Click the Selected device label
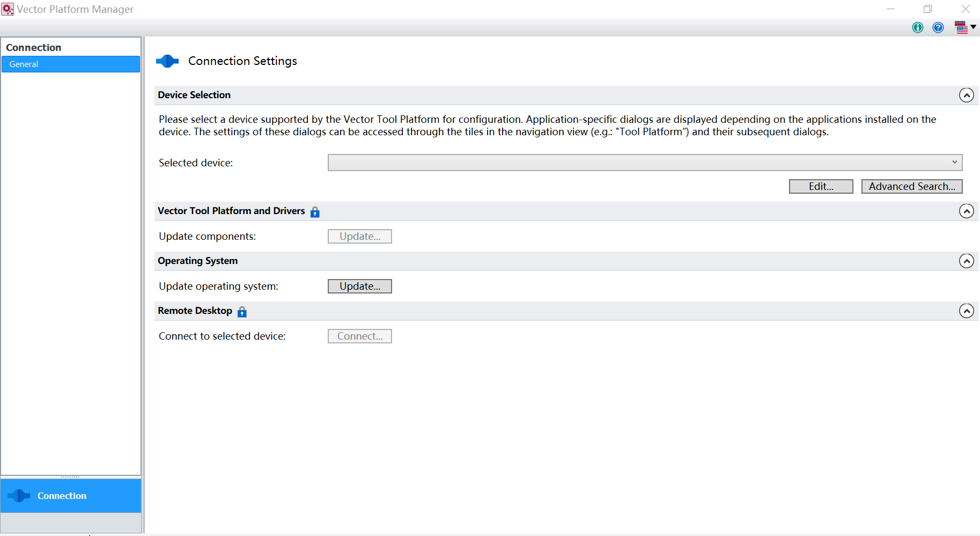The image size is (980, 536). pyautogui.click(x=196, y=163)
